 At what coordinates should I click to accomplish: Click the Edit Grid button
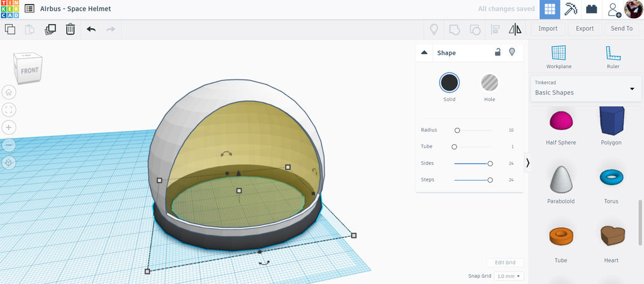pyautogui.click(x=505, y=263)
